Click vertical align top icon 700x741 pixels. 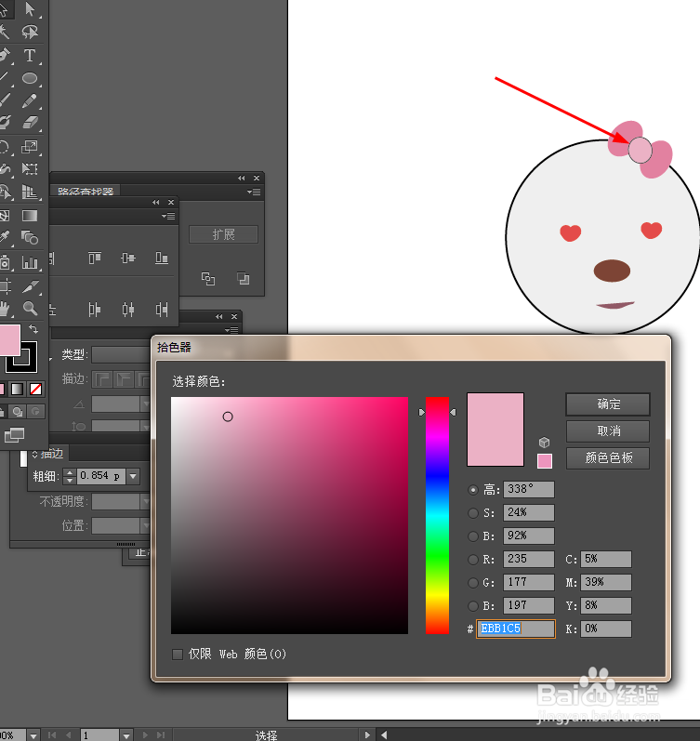pos(95,258)
